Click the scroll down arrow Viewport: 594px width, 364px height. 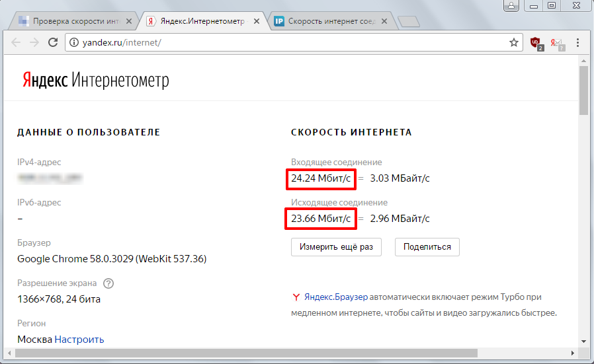(583, 342)
